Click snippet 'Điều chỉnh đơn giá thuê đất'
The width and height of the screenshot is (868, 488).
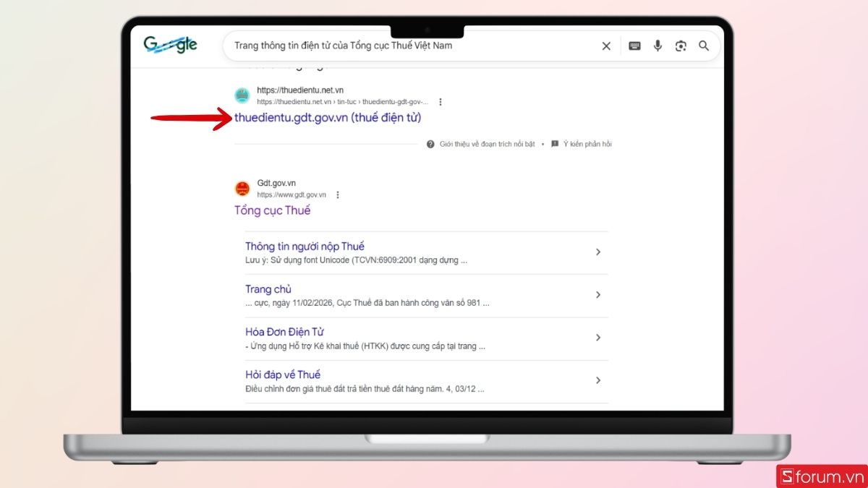point(365,389)
